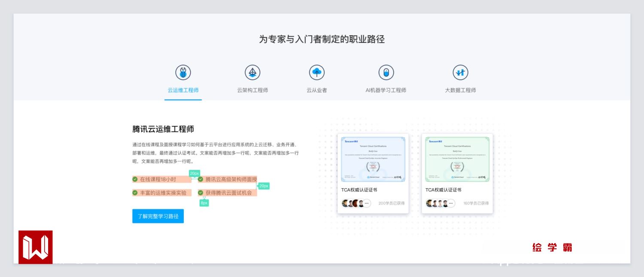Open the green-bordered certificate thumbnail
Screen dimensions: 644x277
[x=457, y=159]
